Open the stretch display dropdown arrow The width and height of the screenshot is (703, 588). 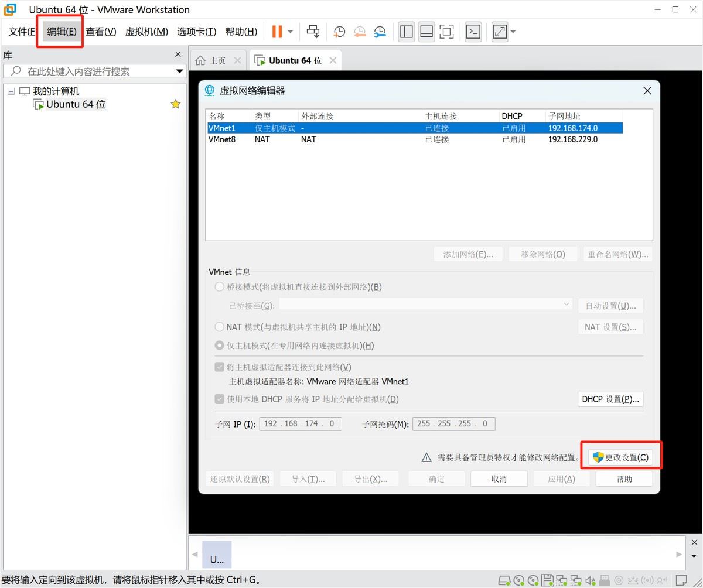513,32
